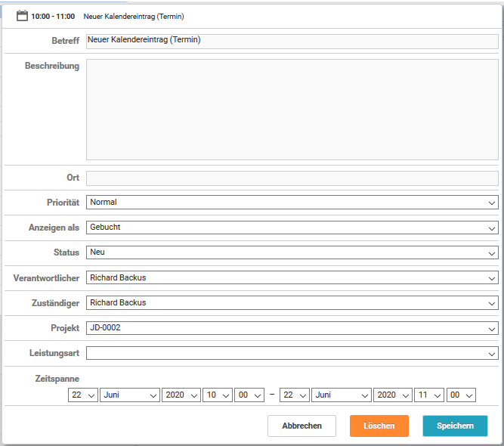Click the Abbrechen button

[301, 426]
